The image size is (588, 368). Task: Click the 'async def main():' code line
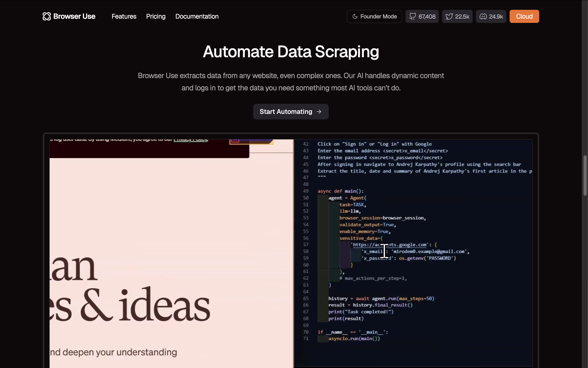tap(340, 191)
